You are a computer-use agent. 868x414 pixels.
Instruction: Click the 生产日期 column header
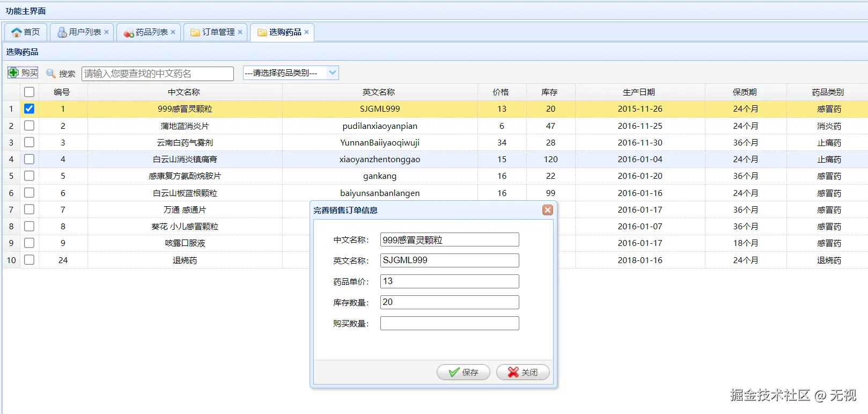click(639, 92)
